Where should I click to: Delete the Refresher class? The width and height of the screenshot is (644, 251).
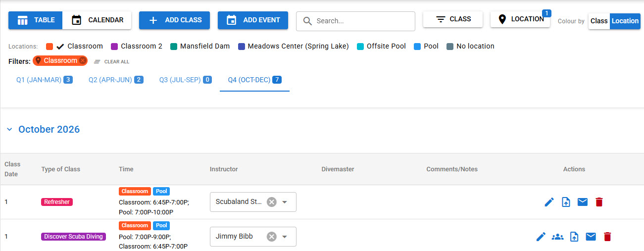(x=599, y=202)
